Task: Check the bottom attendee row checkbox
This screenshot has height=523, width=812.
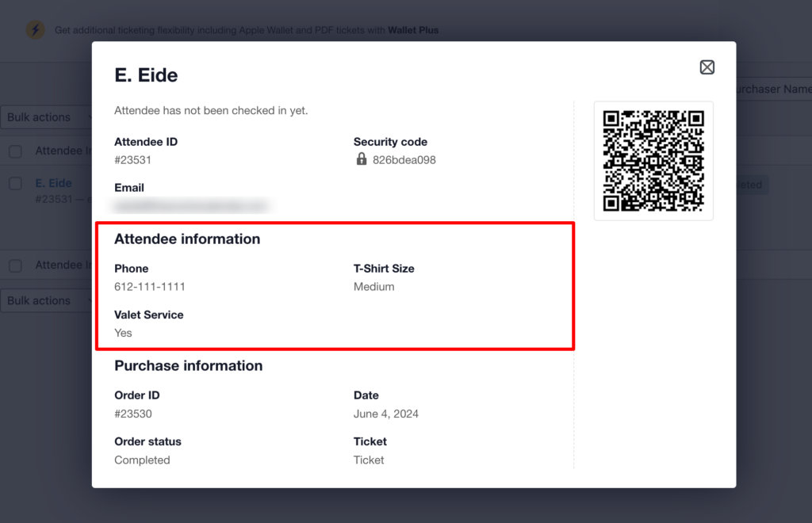Action: click(x=15, y=265)
